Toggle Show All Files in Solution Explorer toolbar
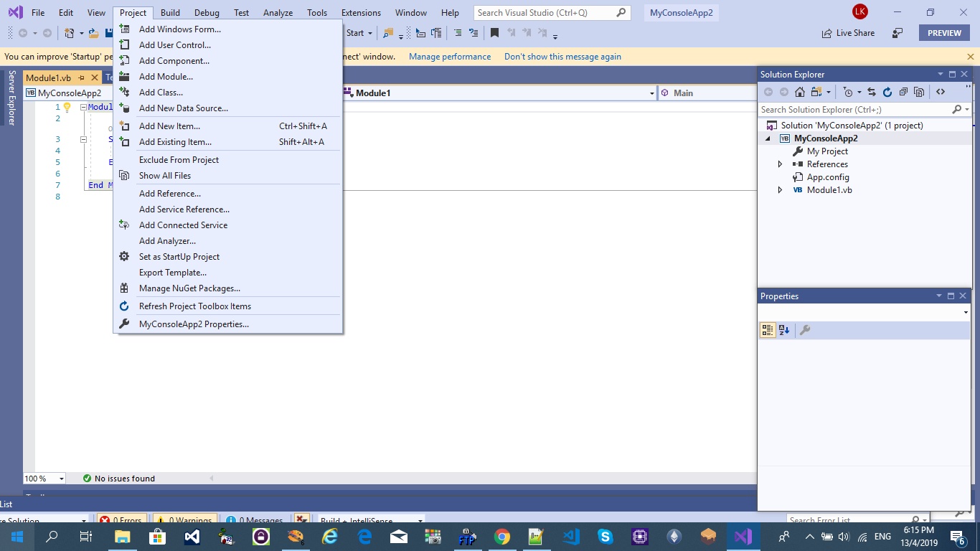The width and height of the screenshot is (980, 551). click(918, 92)
